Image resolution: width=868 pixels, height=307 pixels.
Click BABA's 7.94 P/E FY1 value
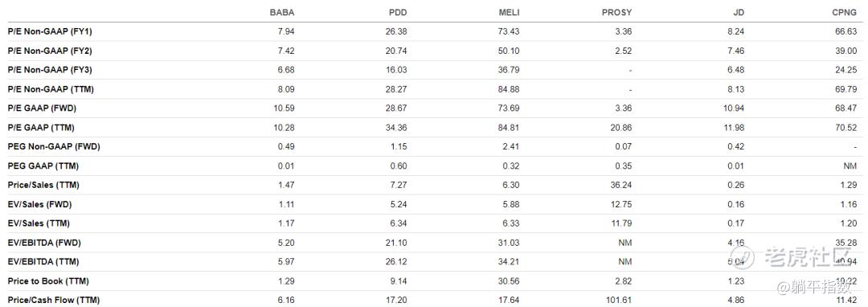coord(286,31)
